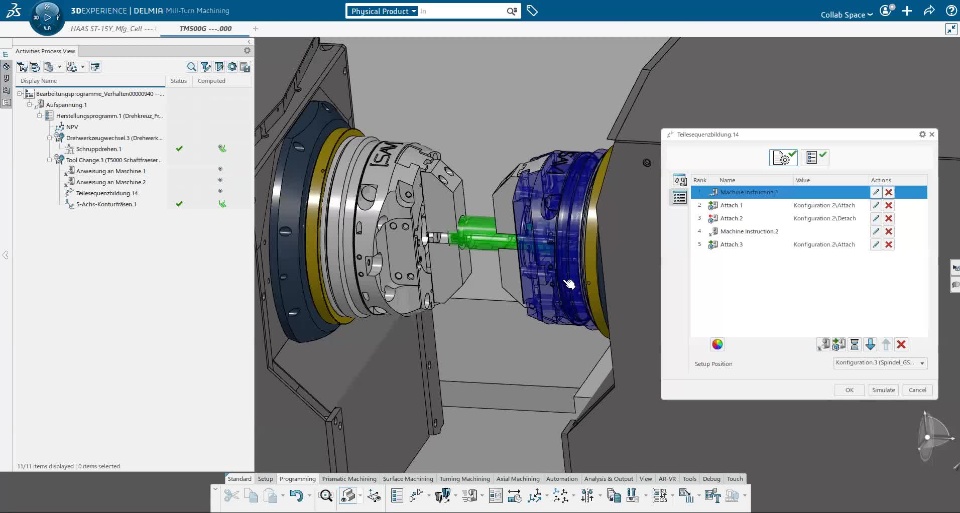
Task: Collapse the Tool Change.1 node
Action: click(50, 160)
